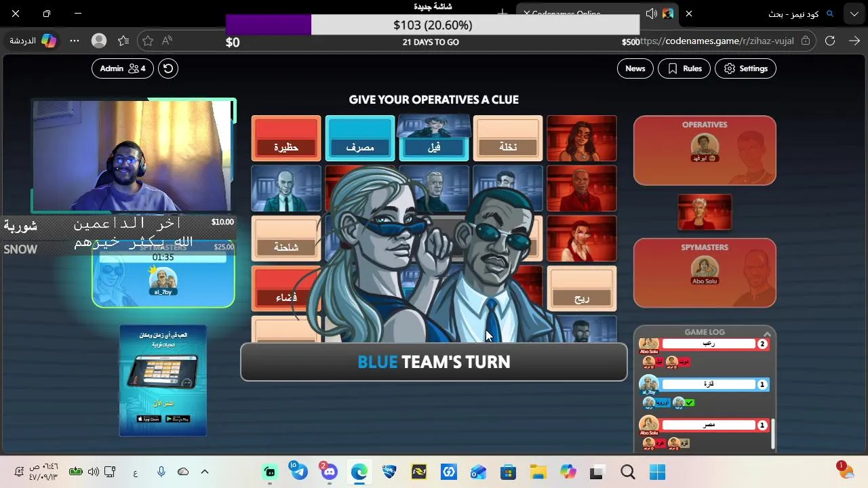Open Telegram from the taskbar

point(299,472)
